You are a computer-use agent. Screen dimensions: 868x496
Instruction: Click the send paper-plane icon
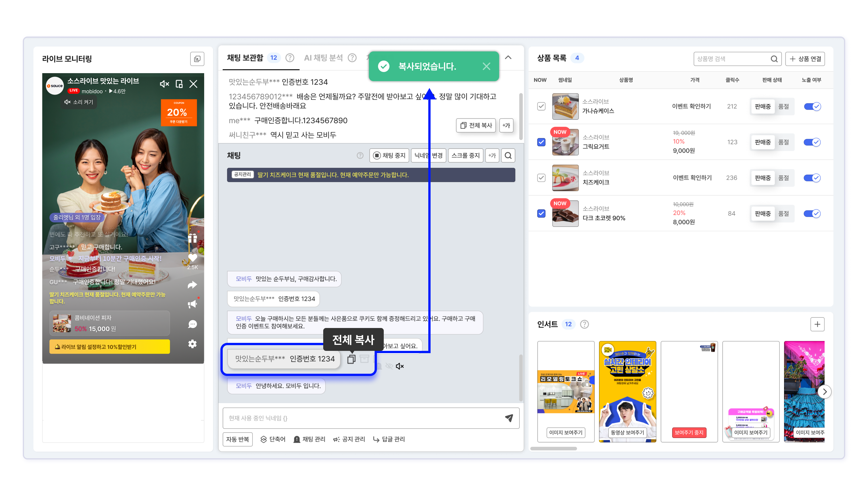point(509,418)
